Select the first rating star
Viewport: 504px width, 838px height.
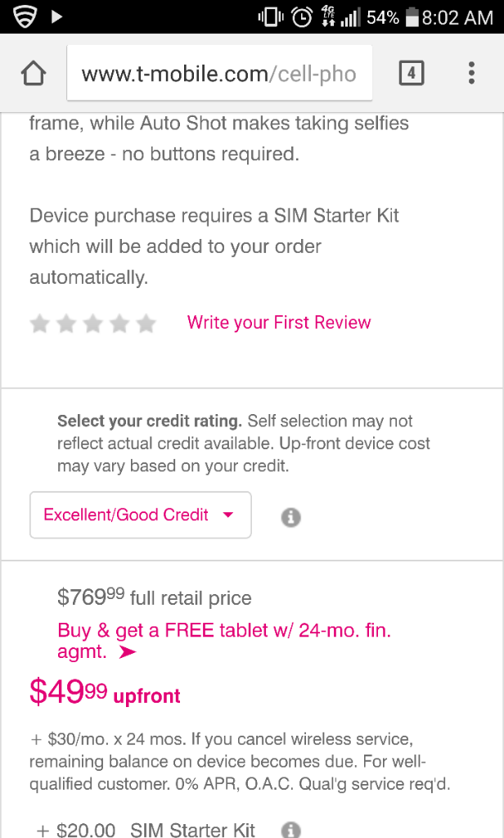(39, 323)
